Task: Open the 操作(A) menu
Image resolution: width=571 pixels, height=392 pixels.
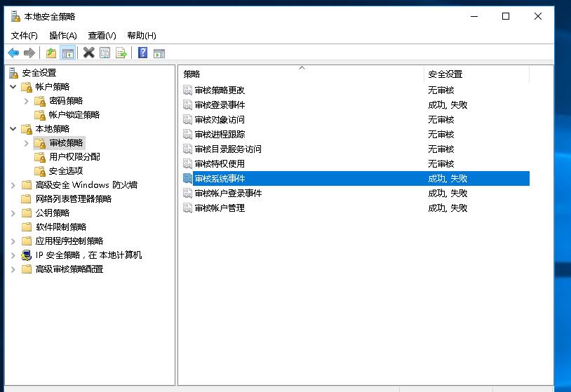Action: 63,35
